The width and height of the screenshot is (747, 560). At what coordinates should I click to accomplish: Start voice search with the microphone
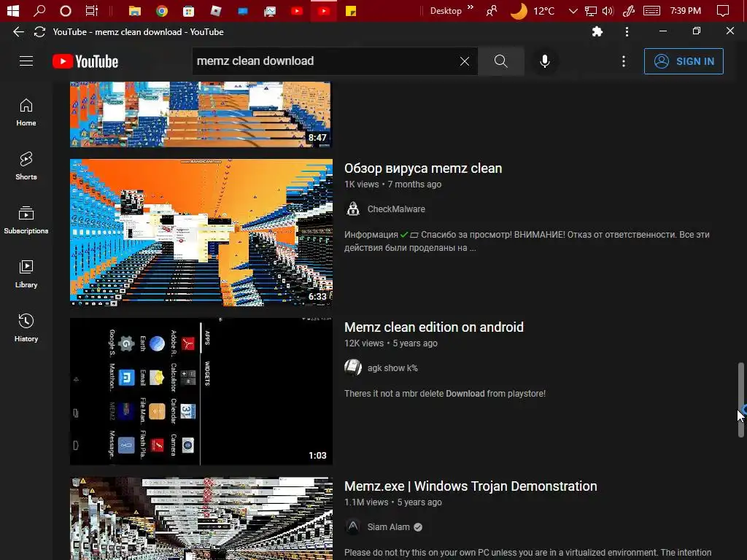coord(545,61)
